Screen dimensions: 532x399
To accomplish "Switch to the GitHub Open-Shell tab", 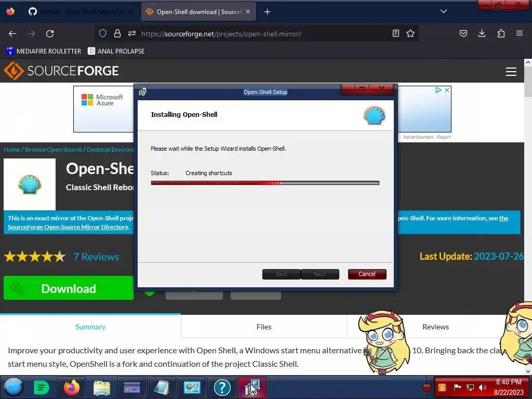I will click(81, 12).
